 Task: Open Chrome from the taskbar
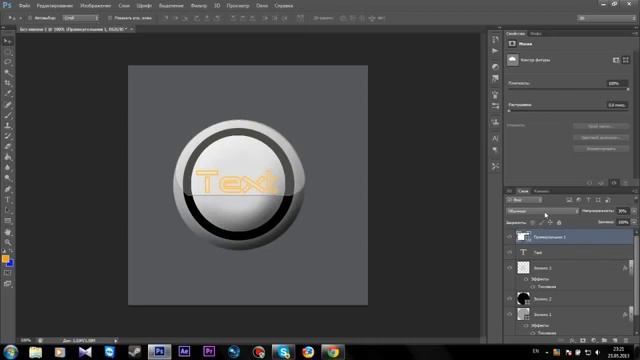click(x=333, y=351)
